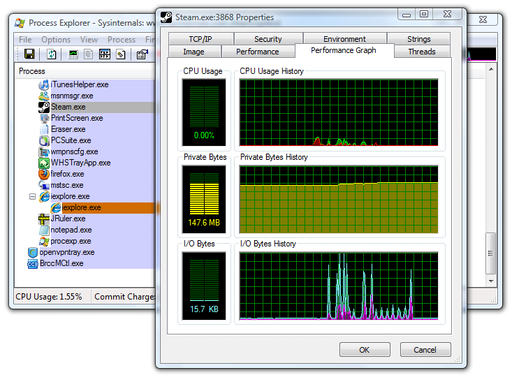This screenshot has height=377, width=512.
Task: Open the Security tab
Action: tap(268, 39)
